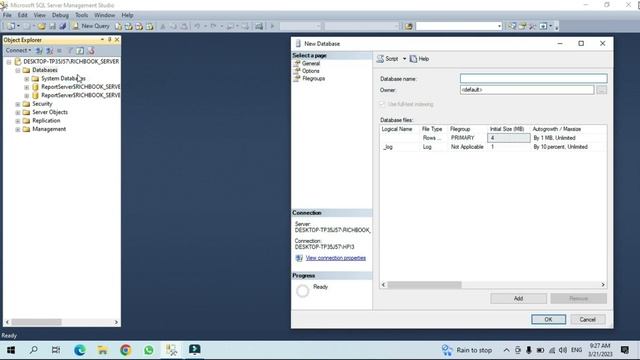Open File Explorer from taskbar
This screenshot has width=640, height=360.
tap(102, 350)
